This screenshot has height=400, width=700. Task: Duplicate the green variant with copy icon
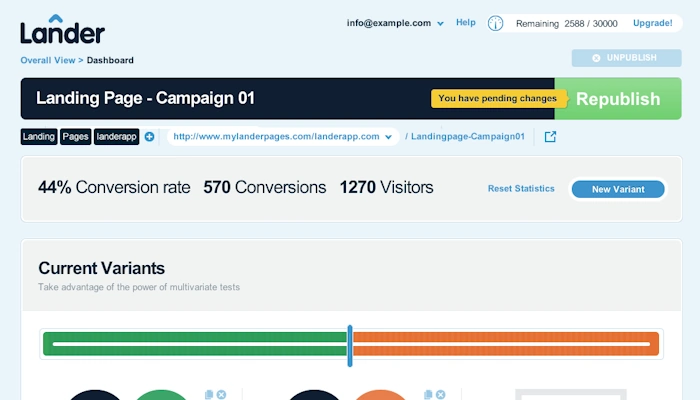(x=208, y=395)
